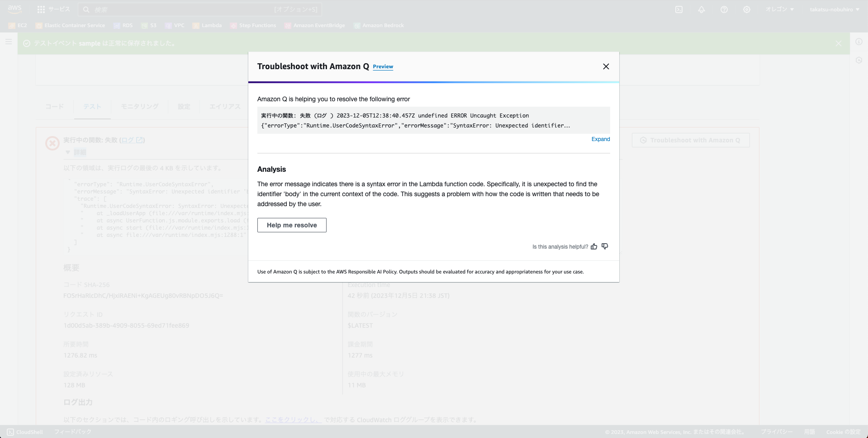The width and height of the screenshot is (868, 438).
Task: Click the Analysis heading in dialog
Action: (272, 169)
